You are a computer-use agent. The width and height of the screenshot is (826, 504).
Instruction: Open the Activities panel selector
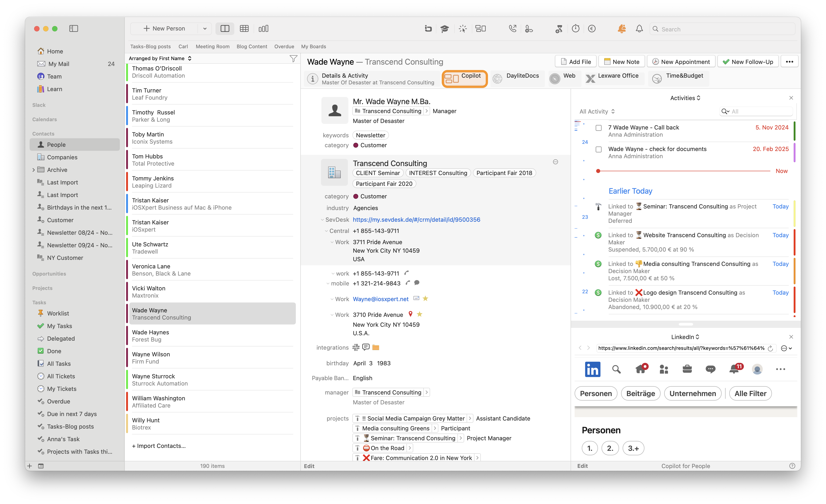click(x=685, y=98)
